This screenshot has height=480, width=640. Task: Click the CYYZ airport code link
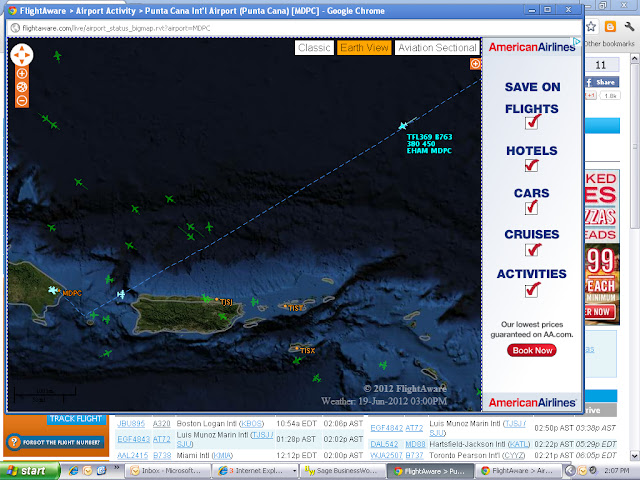coord(516,455)
